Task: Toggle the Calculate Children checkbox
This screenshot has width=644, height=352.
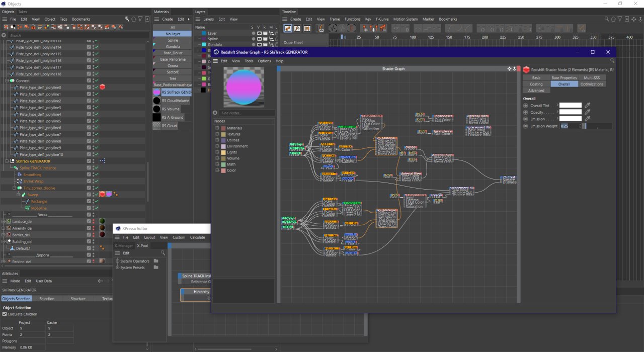Action: [5, 314]
